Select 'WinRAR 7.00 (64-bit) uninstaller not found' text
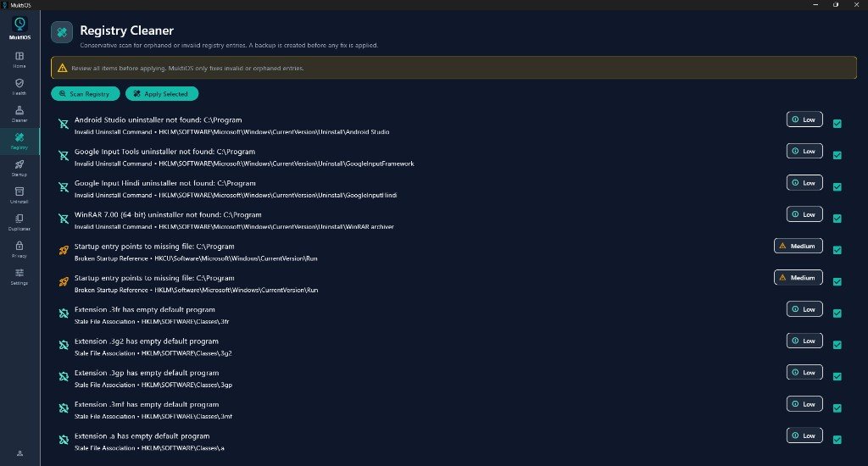The width and height of the screenshot is (868, 466). 147,214
